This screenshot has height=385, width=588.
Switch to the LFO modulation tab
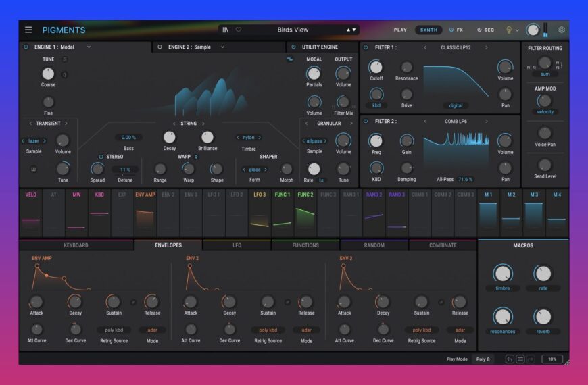tap(237, 245)
